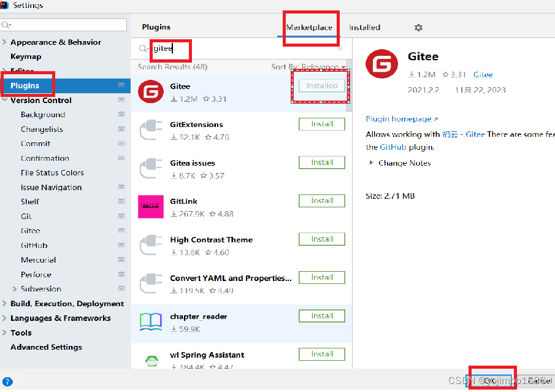Click the settings search magnifier icon
The height and width of the screenshot is (392, 555).
(6, 25)
